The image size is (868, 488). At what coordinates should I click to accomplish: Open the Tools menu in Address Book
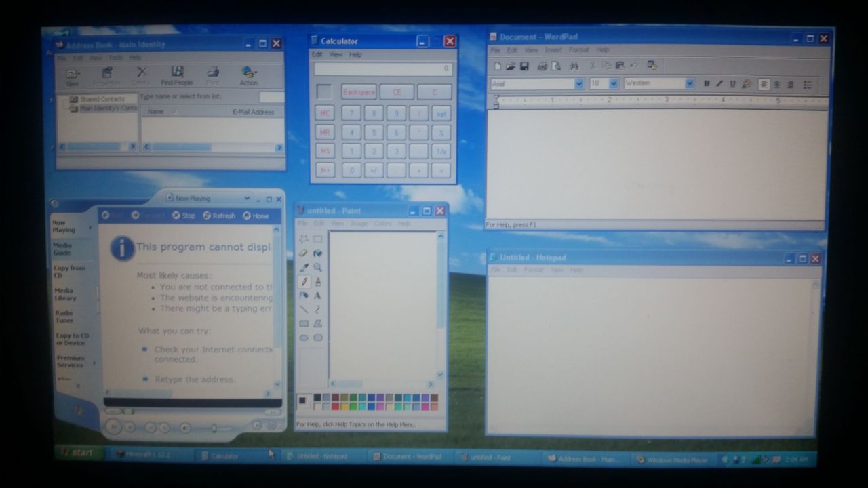tap(116, 58)
